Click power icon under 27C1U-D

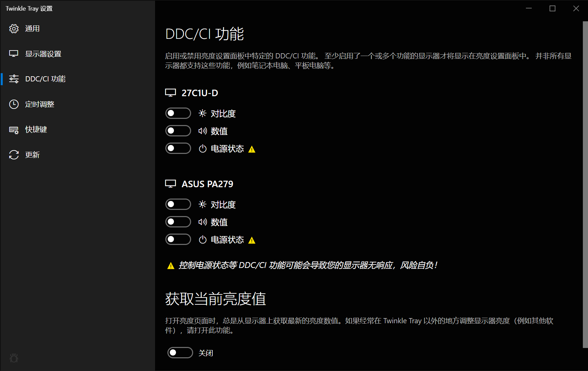click(203, 148)
